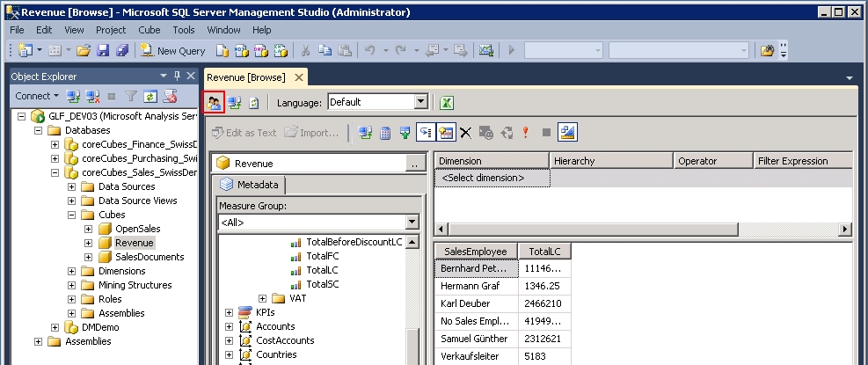The width and height of the screenshot is (868, 365).
Task: Pin the Object Explorer panel
Action: coord(177,76)
